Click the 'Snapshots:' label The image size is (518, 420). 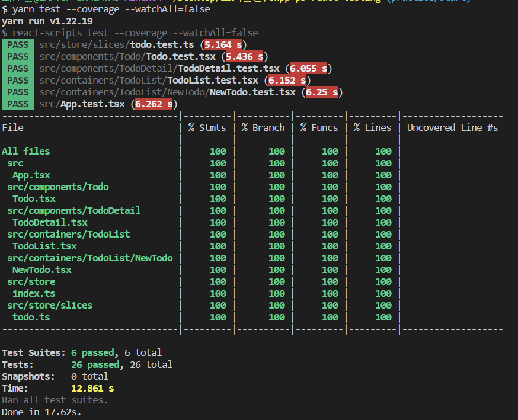pos(28,377)
